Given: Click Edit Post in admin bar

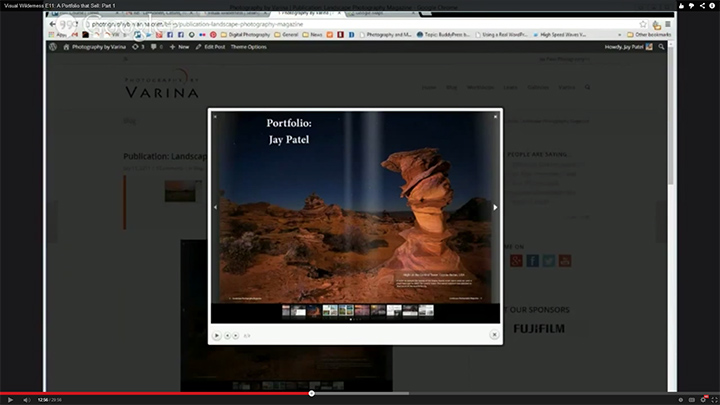Looking at the screenshot, I should click(x=210, y=47).
